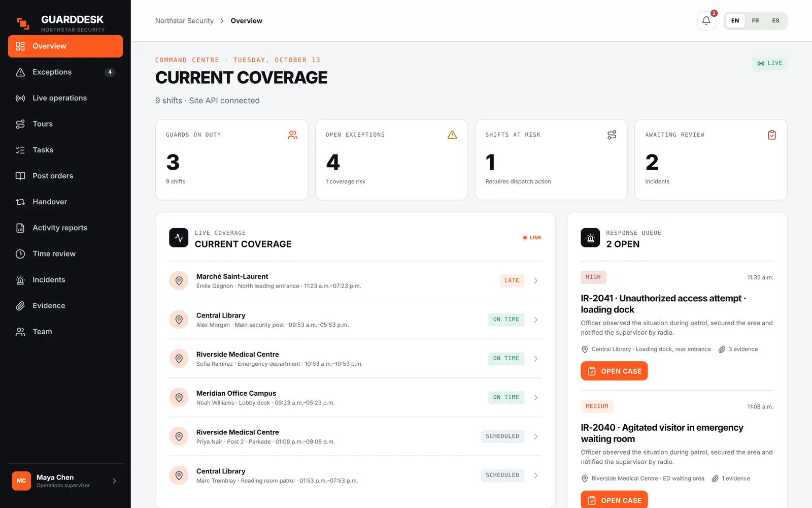Viewport: 812px width, 508px height.
Task: Click the Incidents siren icon in sidebar
Action: [x=20, y=280]
